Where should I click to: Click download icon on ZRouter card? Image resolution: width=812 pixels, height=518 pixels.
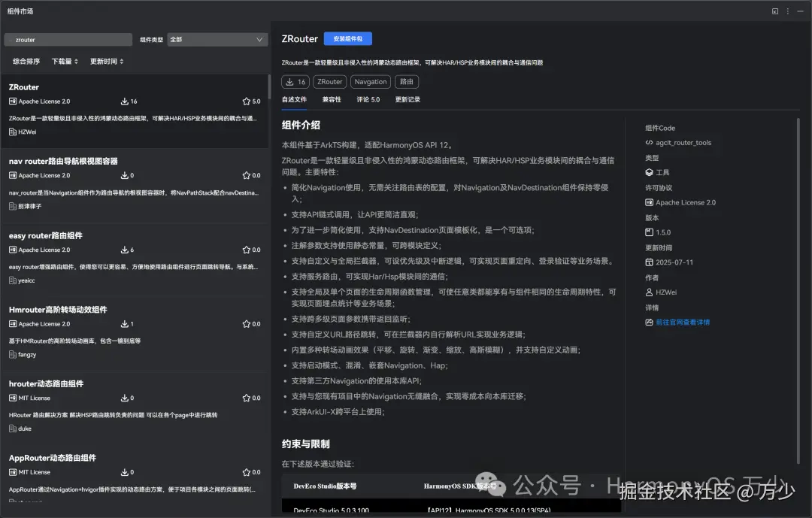click(x=125, y=101)
